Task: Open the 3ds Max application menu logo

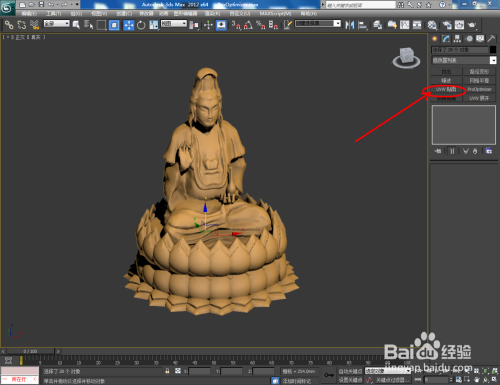Action: [7, 7]
